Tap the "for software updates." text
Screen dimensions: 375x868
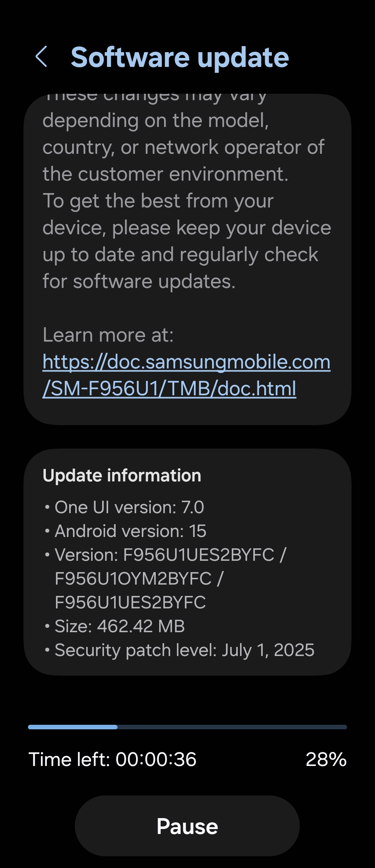point(139,281)
